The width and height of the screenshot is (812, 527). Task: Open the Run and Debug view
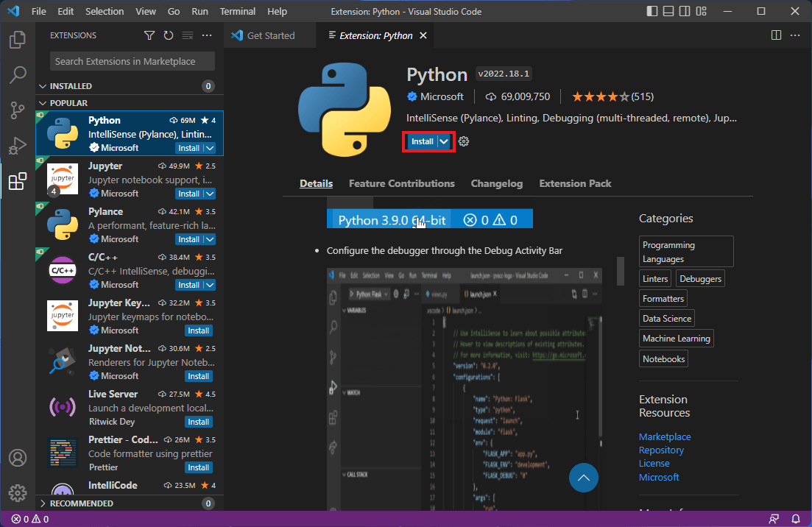(18, 146)
